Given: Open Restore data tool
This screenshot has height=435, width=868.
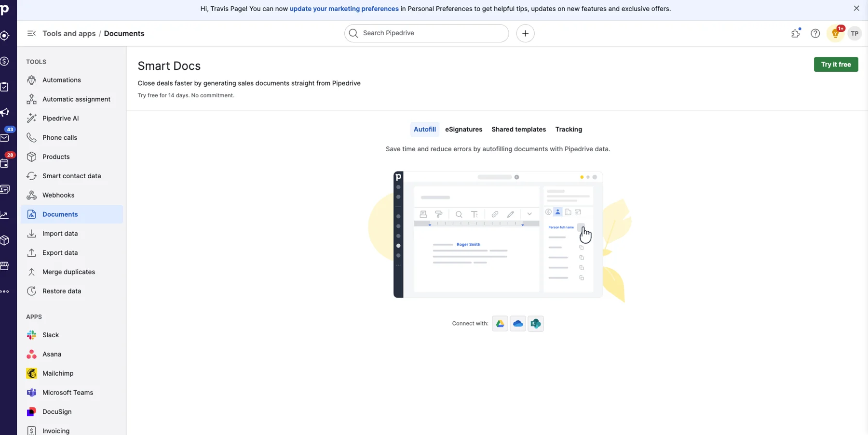Looking at the screenshot, I should tap(72, 291).
